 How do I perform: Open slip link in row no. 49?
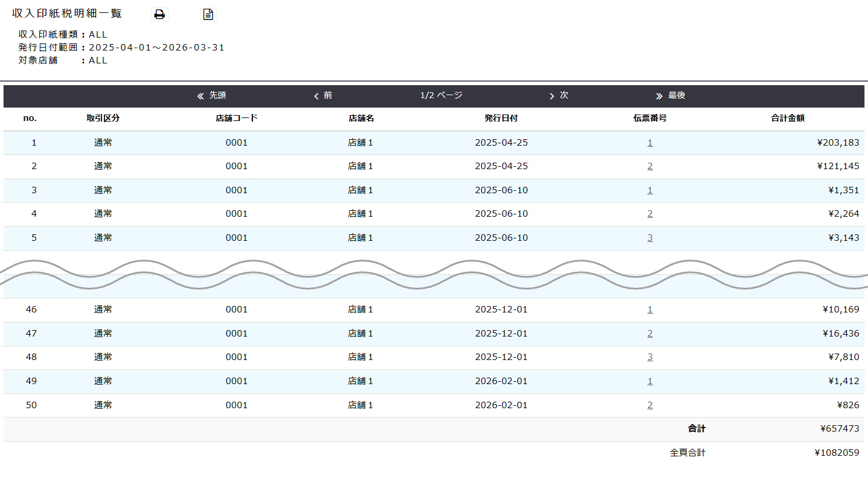(x=650, y=381)
